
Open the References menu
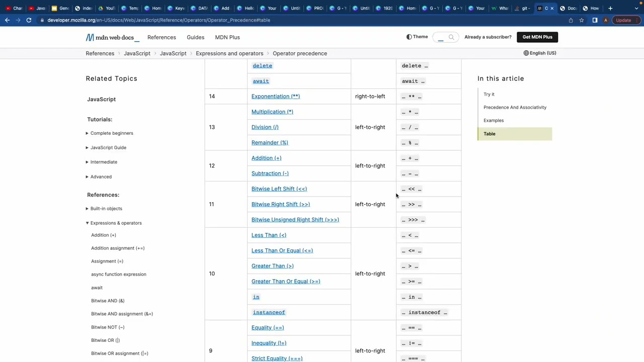tap(162, 37)
